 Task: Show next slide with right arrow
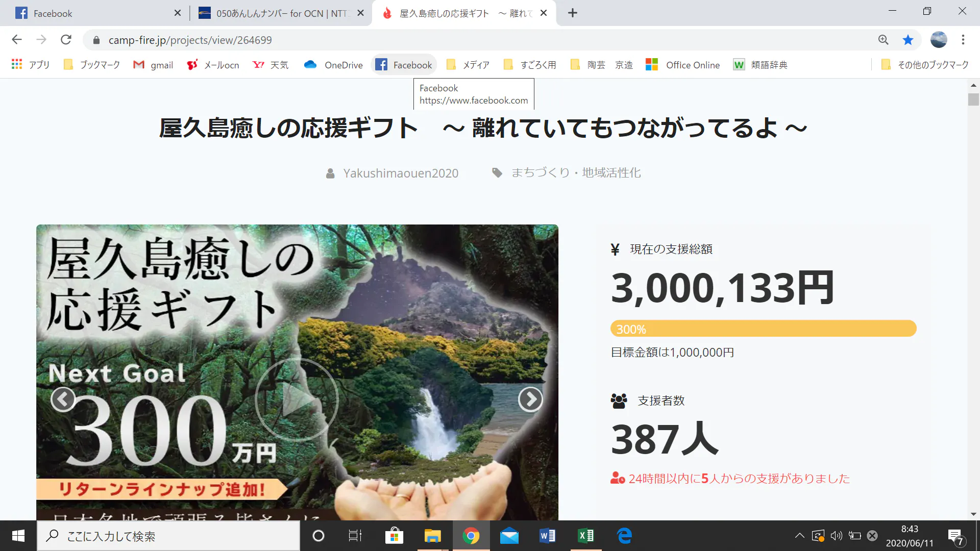(530, 399)
